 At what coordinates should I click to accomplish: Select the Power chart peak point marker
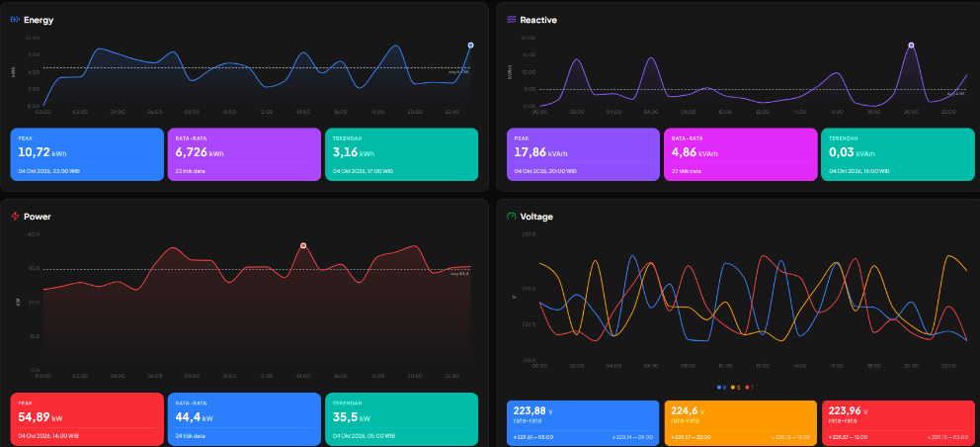pyautogui.click(x=303, y=245)
